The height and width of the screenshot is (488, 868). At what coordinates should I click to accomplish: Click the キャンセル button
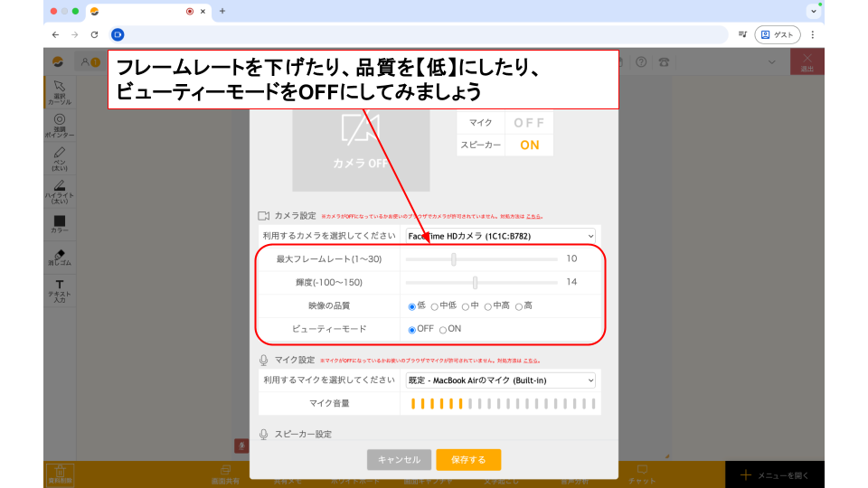click(x=399, y=460)
